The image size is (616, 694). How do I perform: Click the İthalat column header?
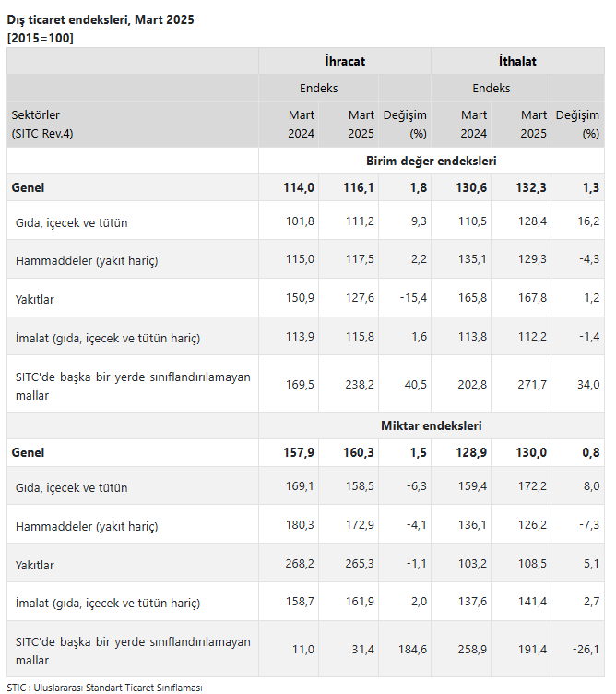pos(517,61)
